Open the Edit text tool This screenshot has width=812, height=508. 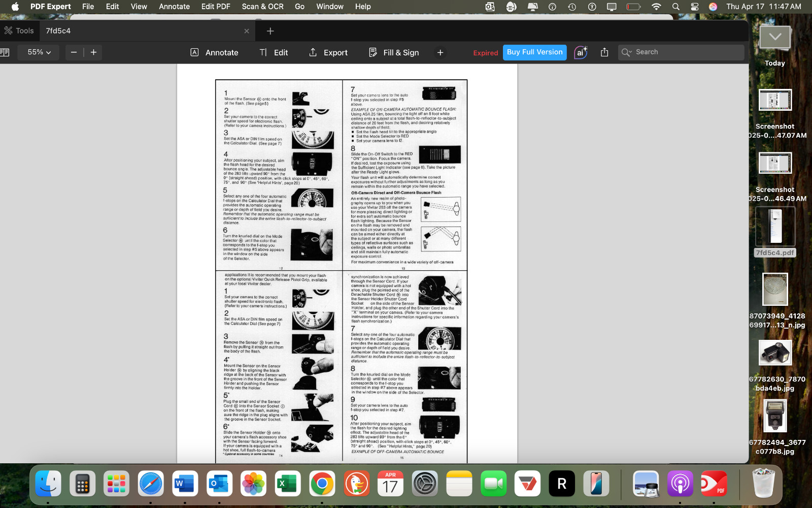[x=274, y=52]
